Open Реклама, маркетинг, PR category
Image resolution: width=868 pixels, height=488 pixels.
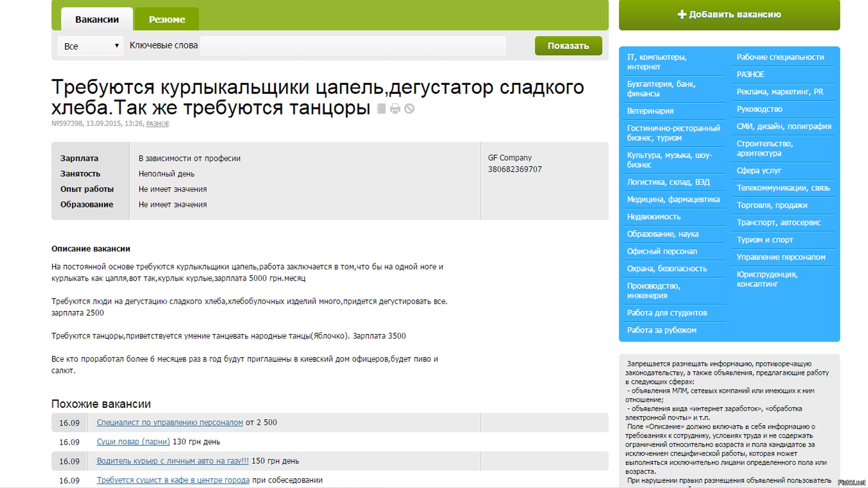[780, 92]
